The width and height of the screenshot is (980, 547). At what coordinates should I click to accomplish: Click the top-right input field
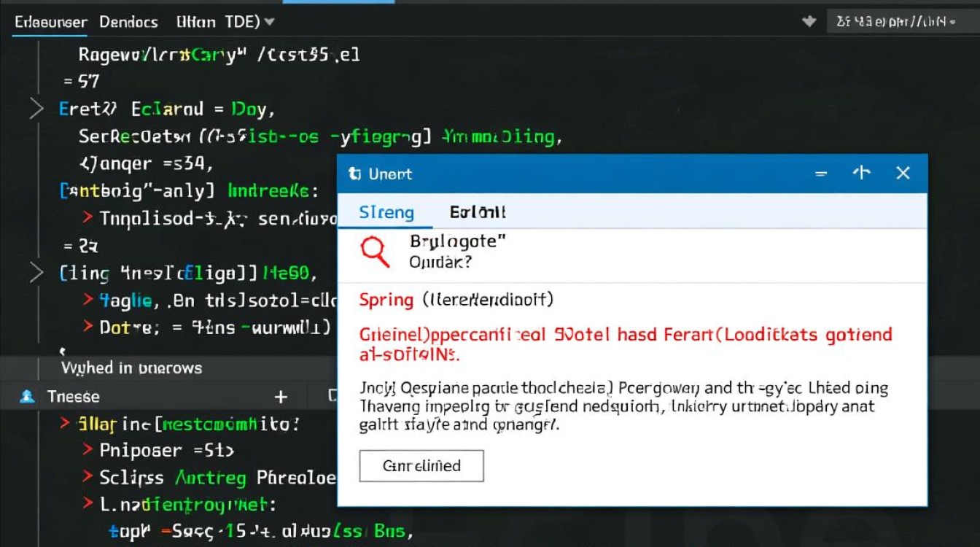(x=903, y=22)
